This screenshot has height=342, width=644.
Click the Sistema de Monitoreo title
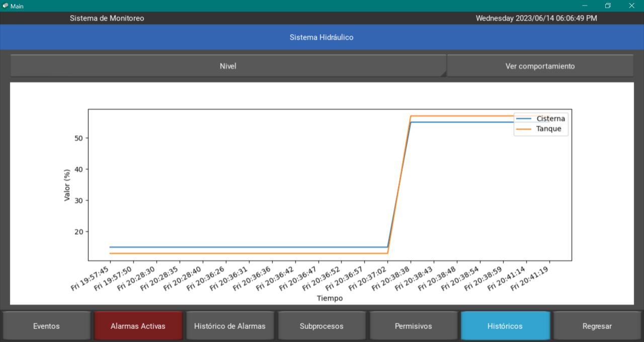click(107, 18)
